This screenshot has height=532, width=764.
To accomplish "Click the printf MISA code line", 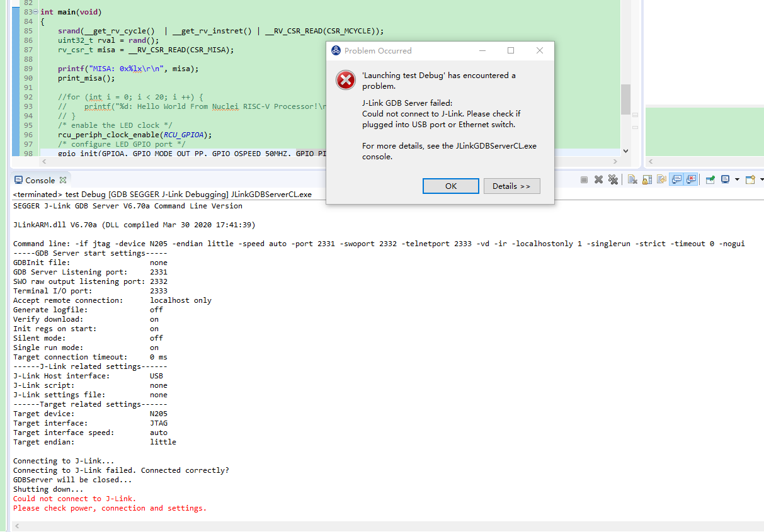I will tap(128, 69).
